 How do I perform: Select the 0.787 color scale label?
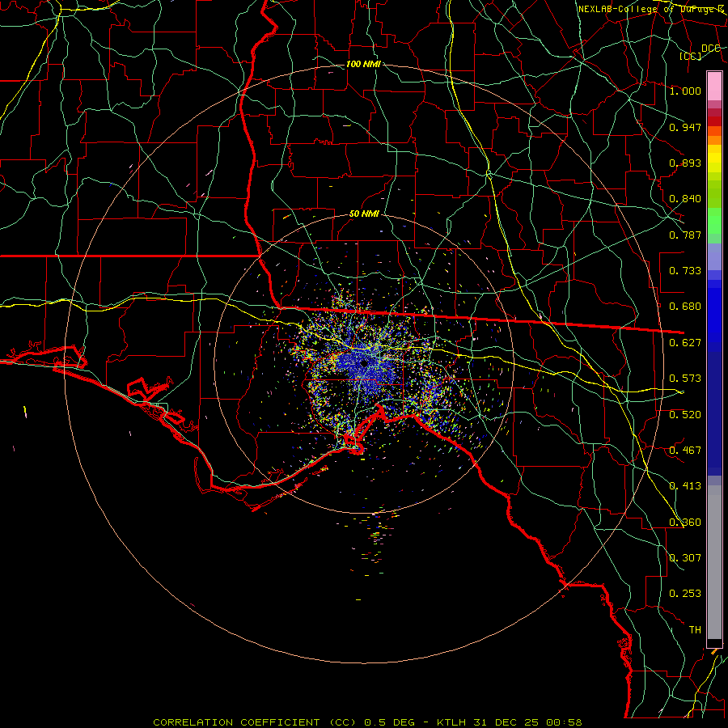(685, 235)
